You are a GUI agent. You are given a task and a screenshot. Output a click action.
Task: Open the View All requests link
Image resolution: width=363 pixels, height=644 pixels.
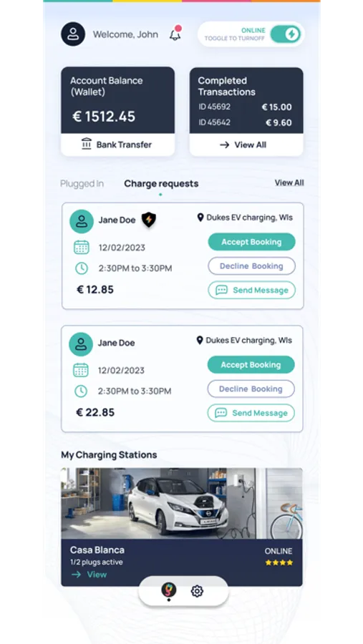(x=289, y=182)
